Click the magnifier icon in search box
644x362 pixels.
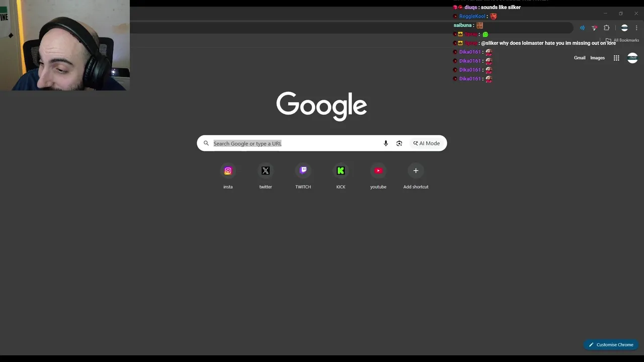tap(206, 143)
